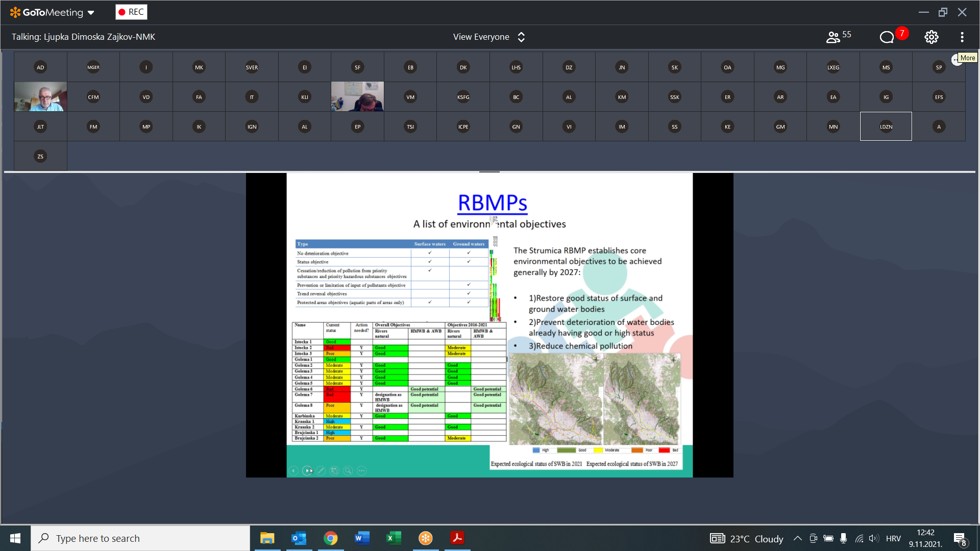Click the Type here to search box
Screen dimensions: 980x551
(x=140, y=538)
